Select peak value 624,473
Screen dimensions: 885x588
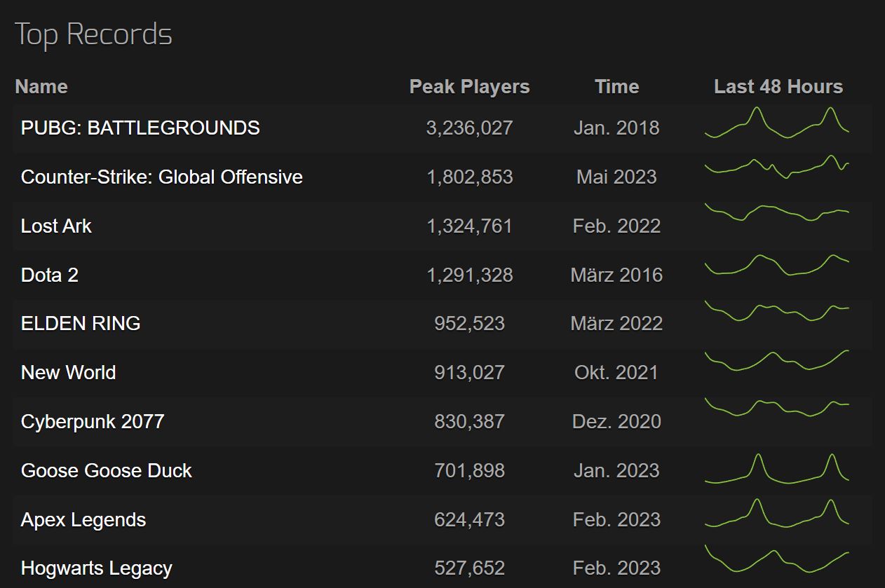click(x=470, y=519)
